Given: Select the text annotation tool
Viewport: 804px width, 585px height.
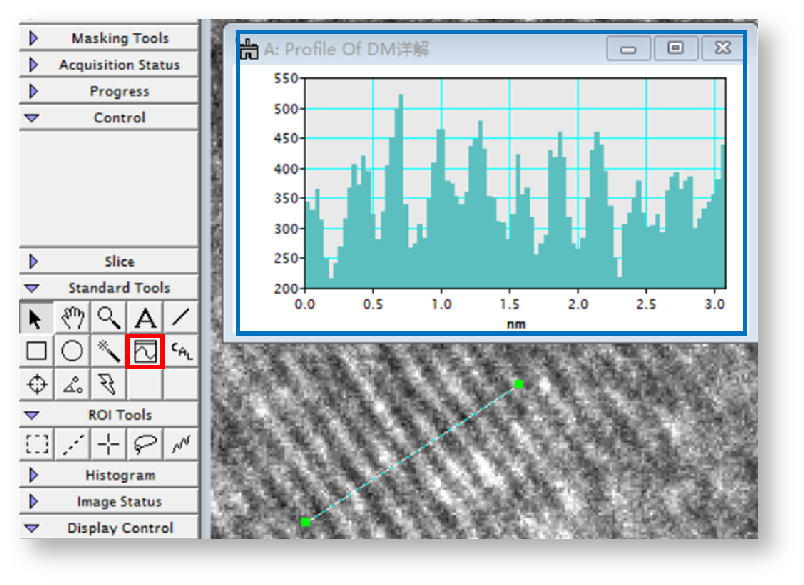Looking at the screenshot, I should click(145, 319).
